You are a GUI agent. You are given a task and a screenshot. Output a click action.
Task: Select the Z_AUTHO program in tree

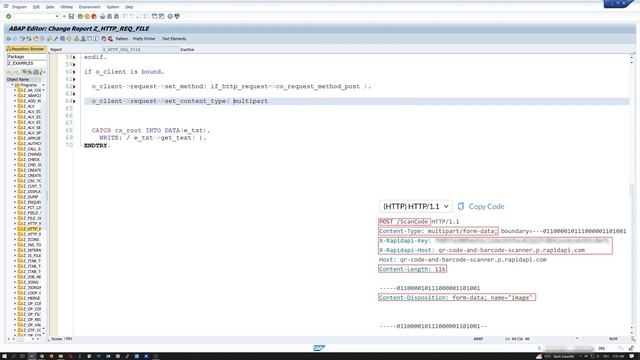click(x=32, y=144)
